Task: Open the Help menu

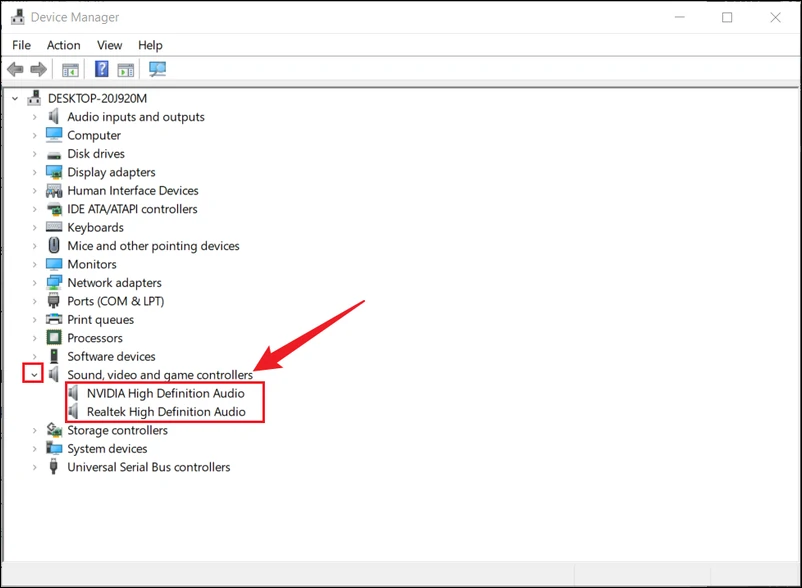Action: click(x=150, y=45)
